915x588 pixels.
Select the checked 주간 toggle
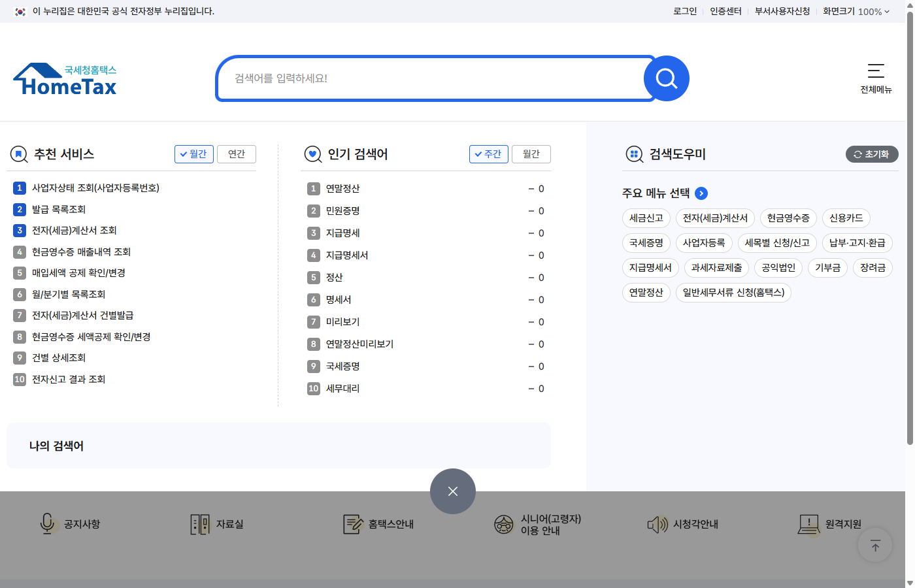click(x=488, y=154)
